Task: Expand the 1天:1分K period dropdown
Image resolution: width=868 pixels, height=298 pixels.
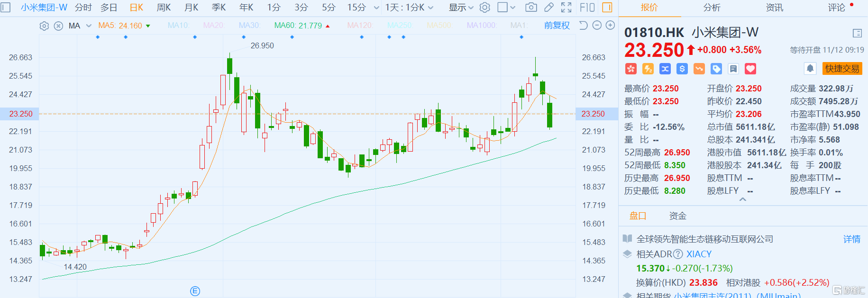Action: click(409, 8)
